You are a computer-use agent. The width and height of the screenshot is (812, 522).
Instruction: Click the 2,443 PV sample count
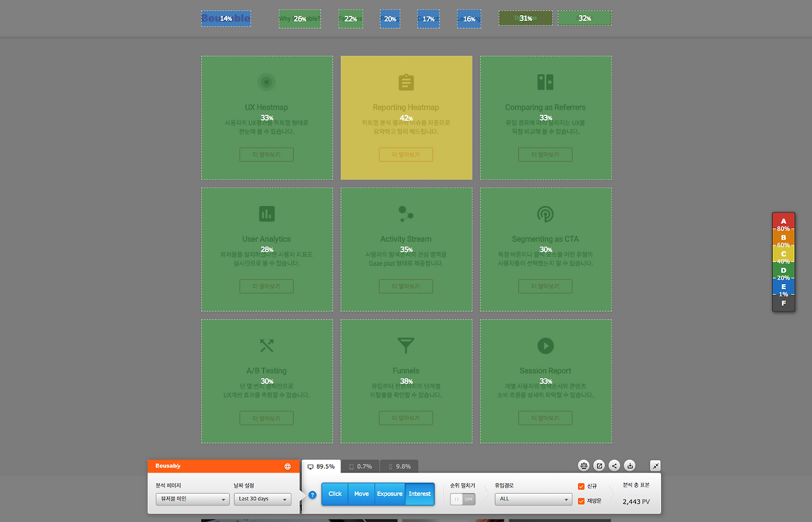pos(636,502)
